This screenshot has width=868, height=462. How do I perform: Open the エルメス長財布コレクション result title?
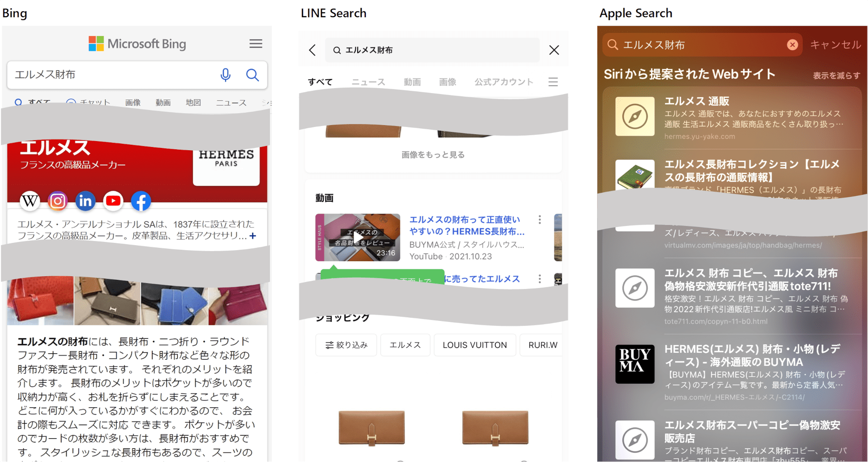[x=752, y=171]
